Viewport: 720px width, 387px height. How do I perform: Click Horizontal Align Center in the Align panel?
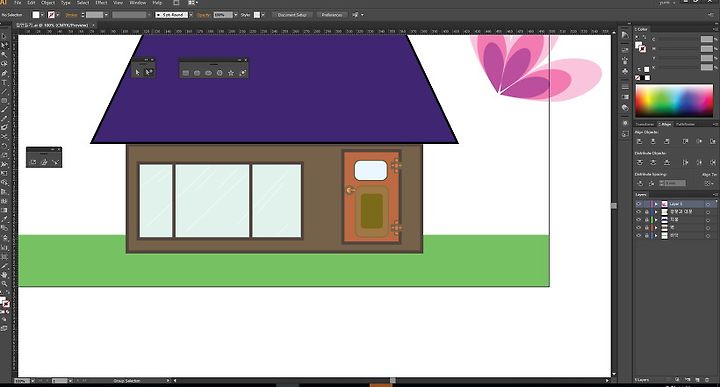pos(653,141)
